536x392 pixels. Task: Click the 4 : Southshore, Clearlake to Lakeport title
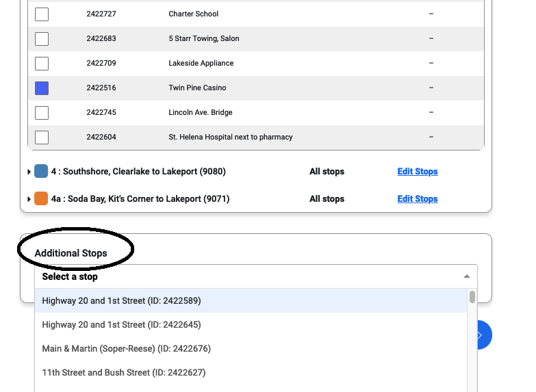point(138,172)
